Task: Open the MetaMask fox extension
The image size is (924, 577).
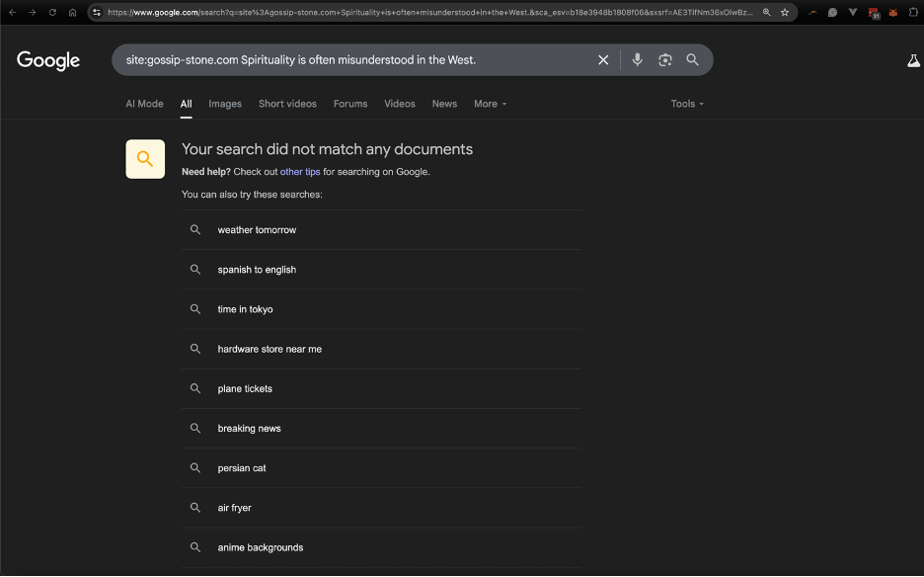Action: 893,13
